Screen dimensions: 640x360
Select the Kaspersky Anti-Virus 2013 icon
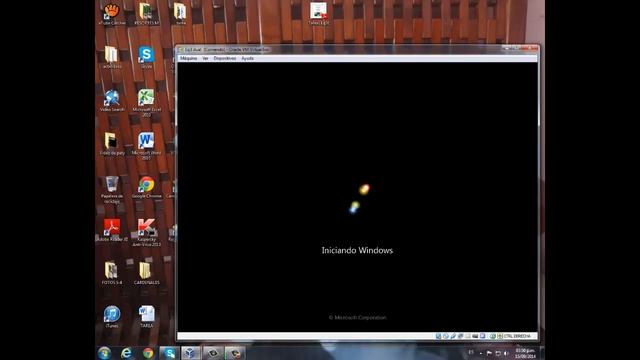pos(146,233)
